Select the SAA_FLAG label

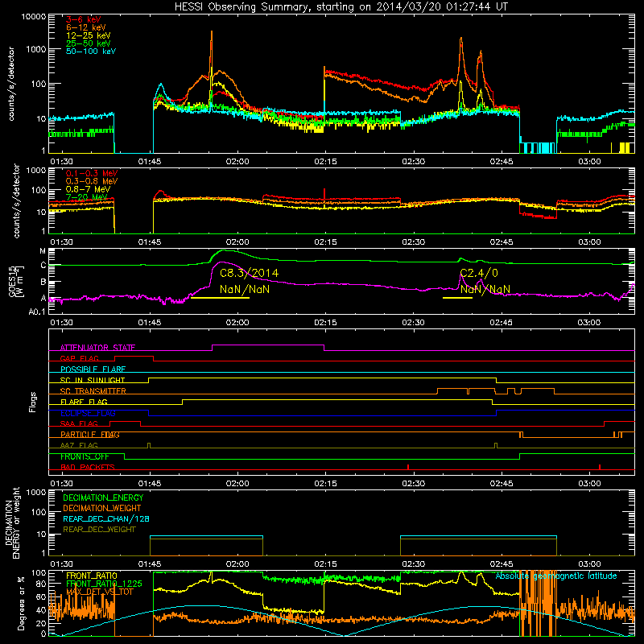point(79,423)
